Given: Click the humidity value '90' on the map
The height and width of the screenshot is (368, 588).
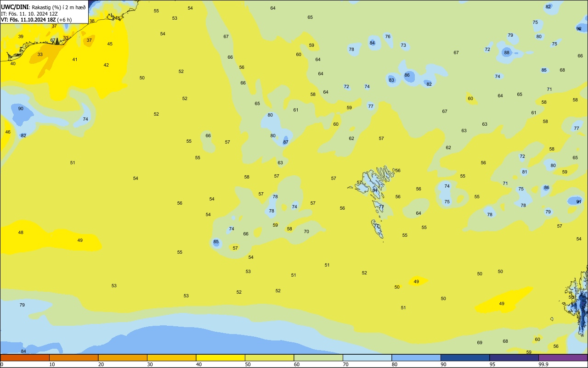Looking at the screenshot, I should (21, 108).
